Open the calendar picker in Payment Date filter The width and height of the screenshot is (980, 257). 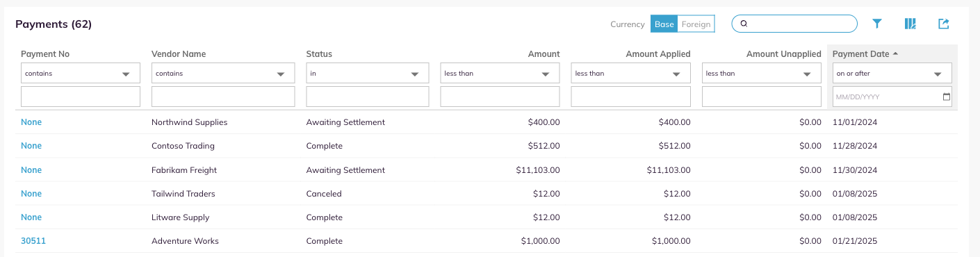[x=946, y=97]
